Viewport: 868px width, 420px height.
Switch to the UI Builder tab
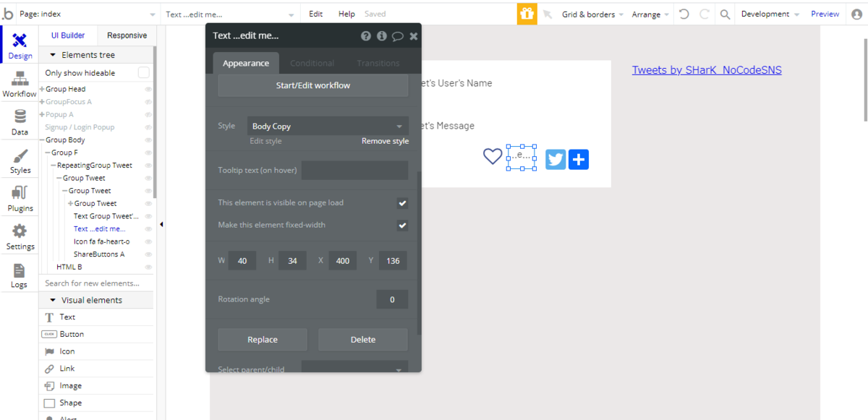[68, 35]
